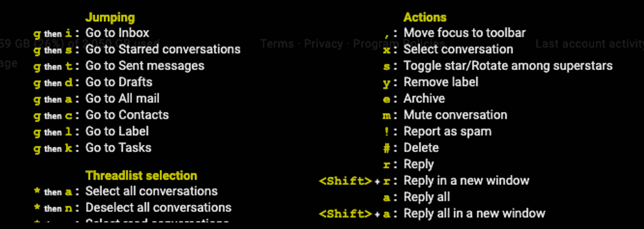The image size is (644, 229).
Task: Click the 'Go to Sent messages' entry
Action: [145, 66]
